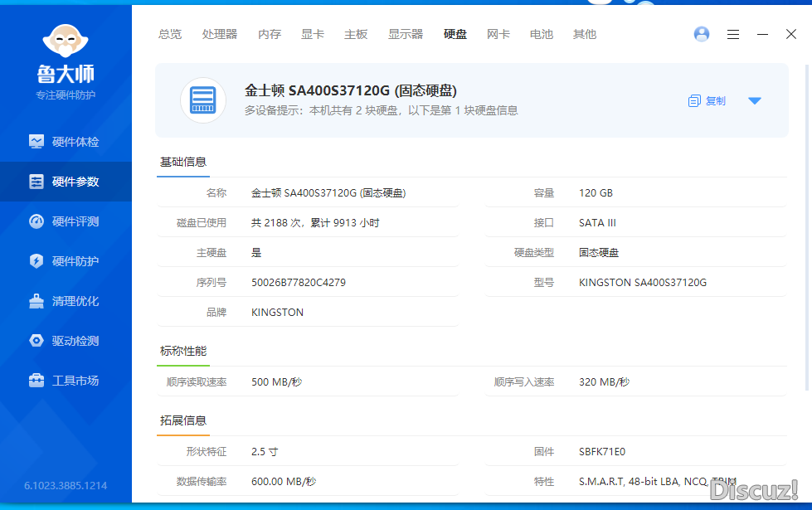Click the 复制 copy icon
Screen dimensions: 812x510
694,101
